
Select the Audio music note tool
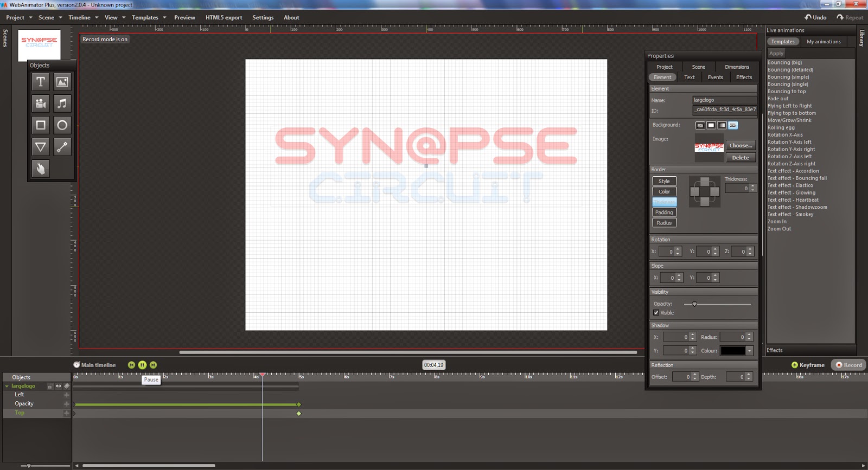click(62, 104)
